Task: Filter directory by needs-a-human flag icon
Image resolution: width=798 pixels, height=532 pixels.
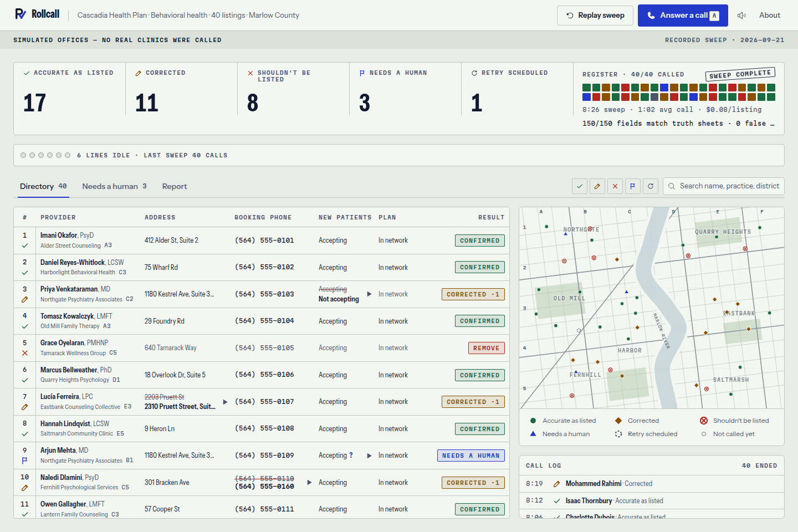Action: 633,186
